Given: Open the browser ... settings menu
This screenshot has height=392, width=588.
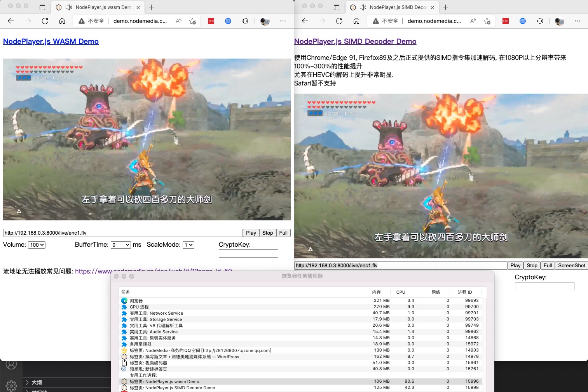Looking at the screenshot, I should 283,21.
